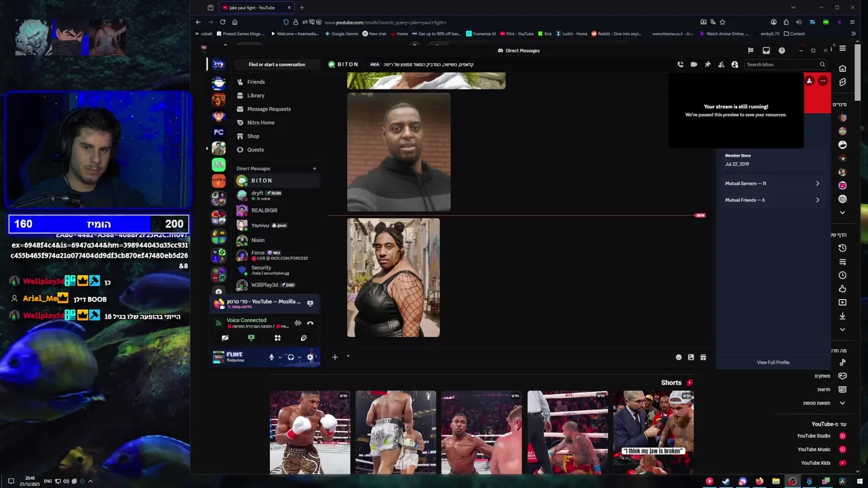Expand YouTube 'You' section chevron
The width and height of the screenshot is (868, 488).
[x=842, y=329]
